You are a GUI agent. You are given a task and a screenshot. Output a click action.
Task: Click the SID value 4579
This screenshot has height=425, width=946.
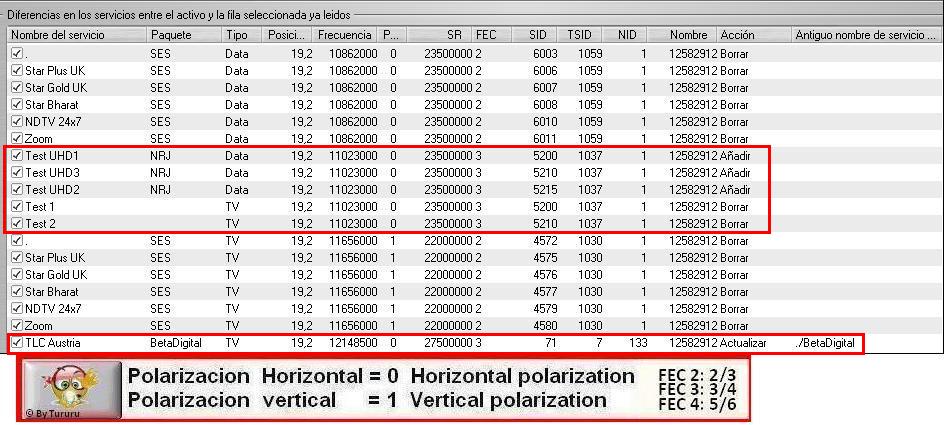click(545, 308)
